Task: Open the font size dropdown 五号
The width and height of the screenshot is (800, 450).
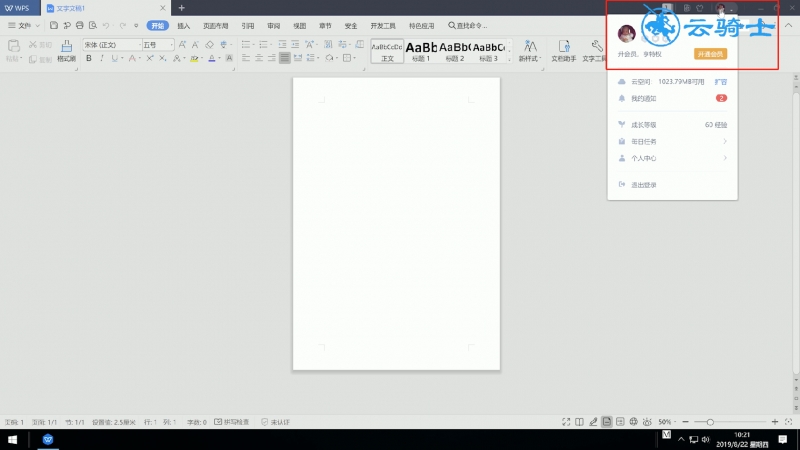Action: [158, 45]
